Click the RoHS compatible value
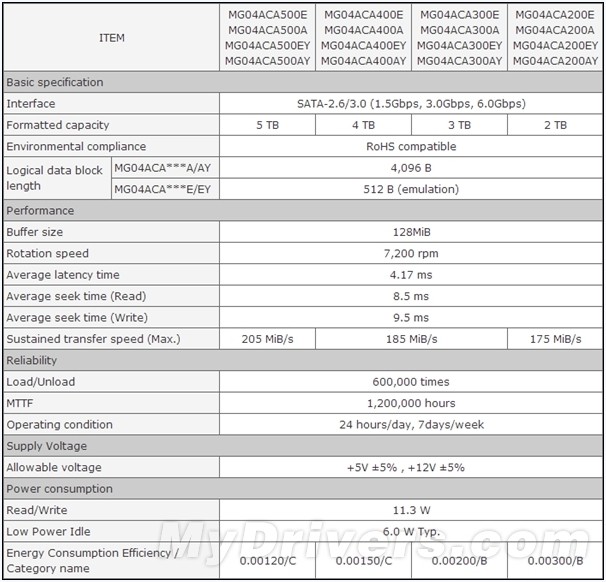606x582 pixels. [x=411, y=146]
